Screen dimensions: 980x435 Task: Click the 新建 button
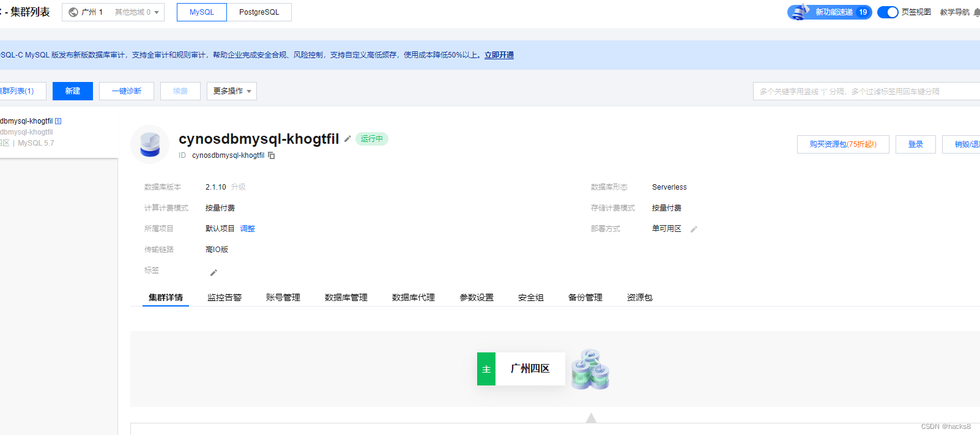pyautogui.click(x=73, y=91)
